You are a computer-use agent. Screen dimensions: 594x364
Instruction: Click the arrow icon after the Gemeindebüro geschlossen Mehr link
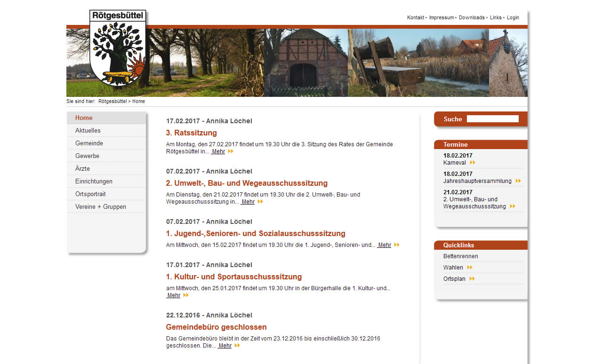[x=237, y=346]
